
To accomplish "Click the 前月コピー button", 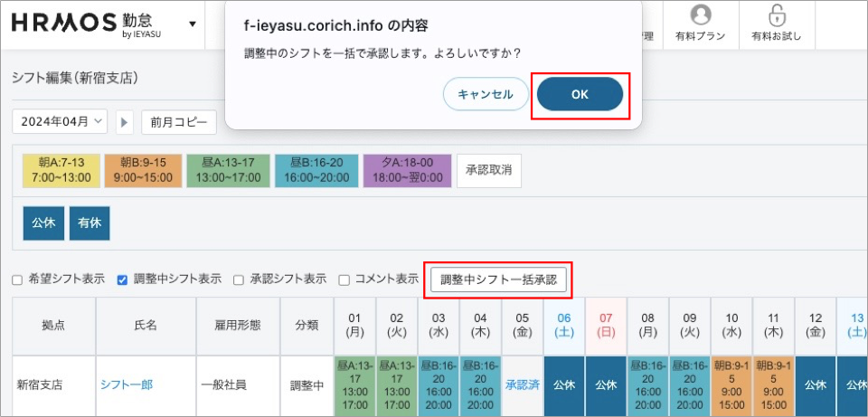I will click(x=178, y=122).
